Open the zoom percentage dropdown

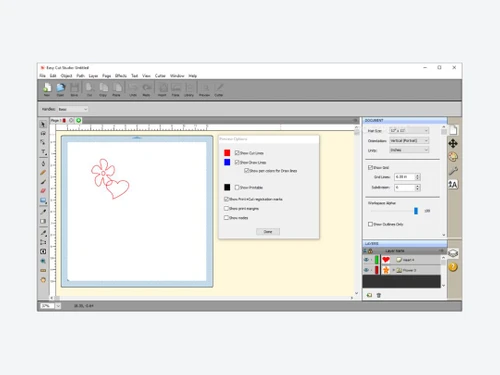click(x=58, y=306)
